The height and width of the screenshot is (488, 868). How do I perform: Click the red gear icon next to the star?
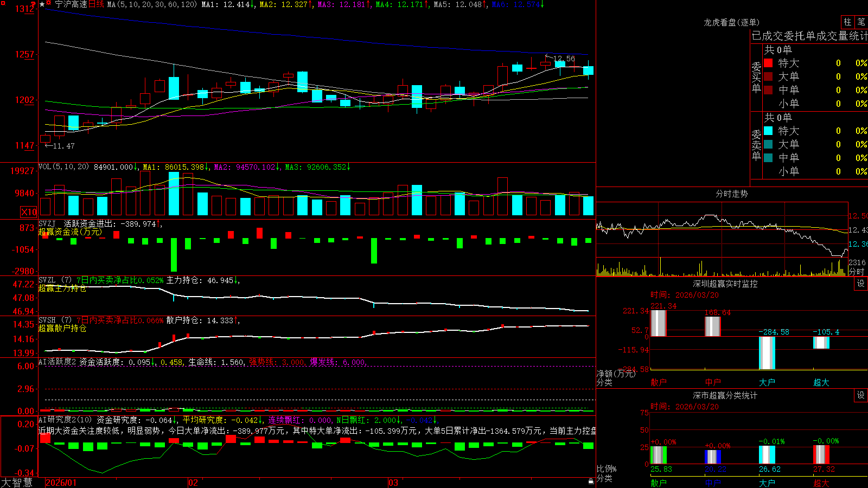tap(49, 4)
